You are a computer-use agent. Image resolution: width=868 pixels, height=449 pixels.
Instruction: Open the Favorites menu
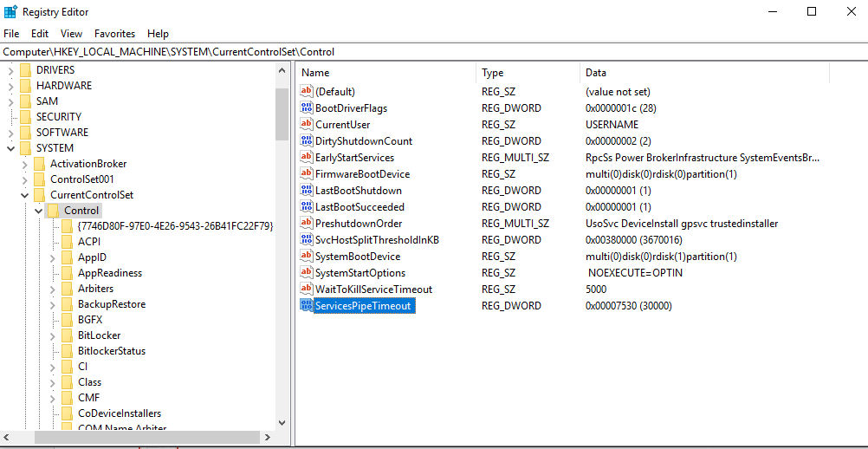tap(114, 34)
